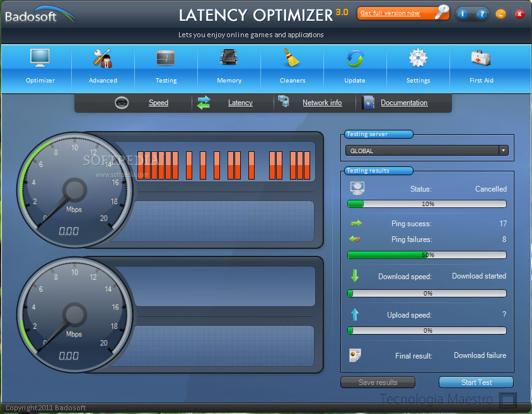Switch to the Settings tab label
Screen dimensions: 532x414
[418, 81]
